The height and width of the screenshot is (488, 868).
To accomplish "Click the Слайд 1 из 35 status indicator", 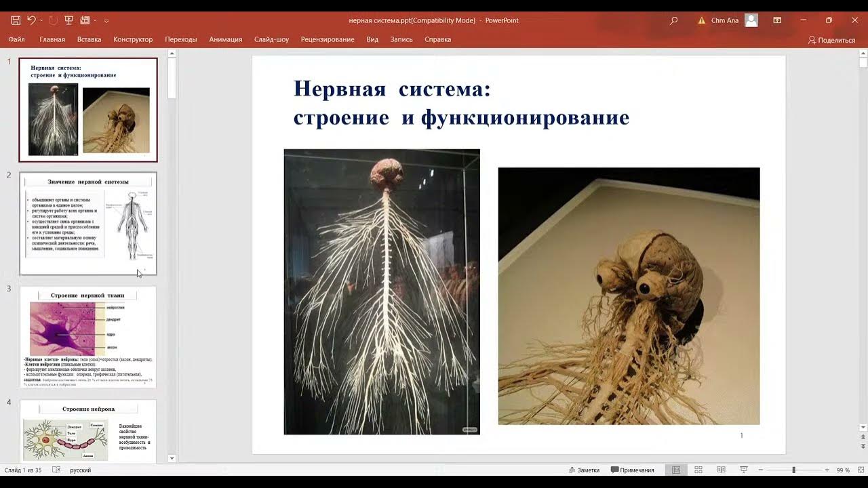I will pyautogui.click(x=23, y=470).
